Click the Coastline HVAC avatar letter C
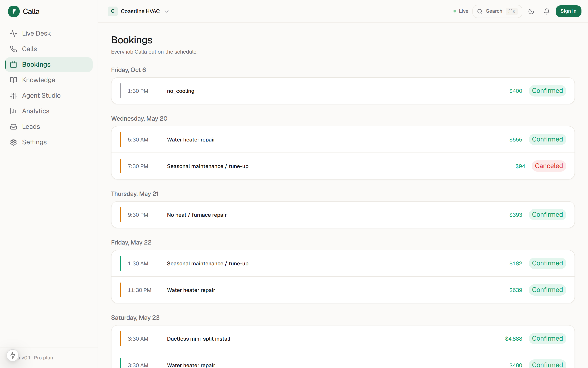 pyautogui.click(x=113, y=11)
